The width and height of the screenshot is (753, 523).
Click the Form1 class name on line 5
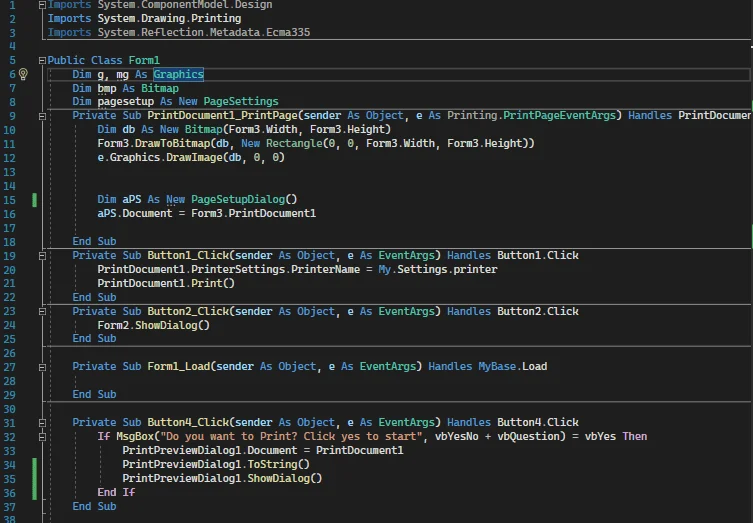144,61
